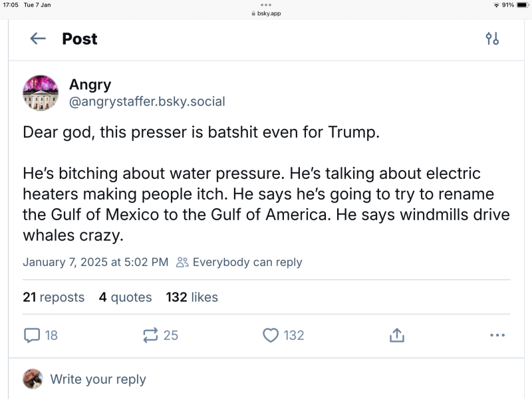Screen dimensions: 532x399
Task: View the 132 likes list
Action: tap(192, 297)
